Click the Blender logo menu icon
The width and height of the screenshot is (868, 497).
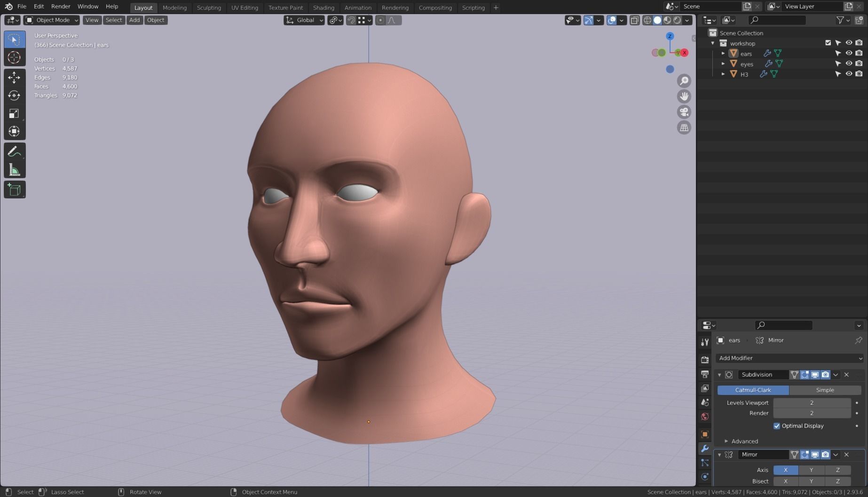tap(8, 7)
